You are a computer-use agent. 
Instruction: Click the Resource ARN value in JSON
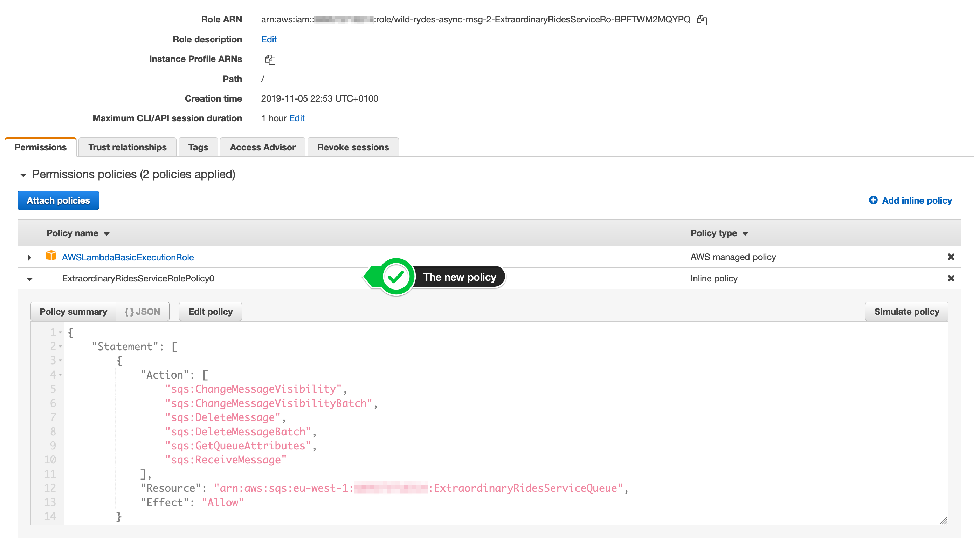pyautogui.click(x=419, y=488)
